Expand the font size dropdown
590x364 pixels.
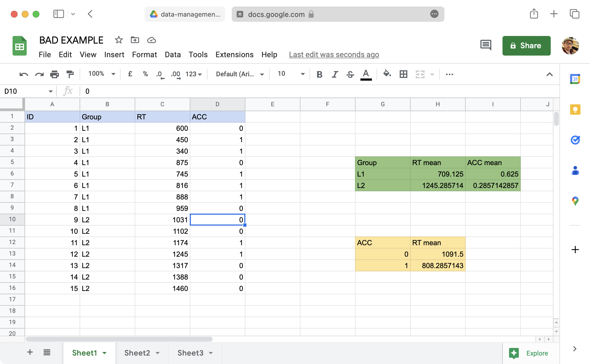click(x=302, y=74)
